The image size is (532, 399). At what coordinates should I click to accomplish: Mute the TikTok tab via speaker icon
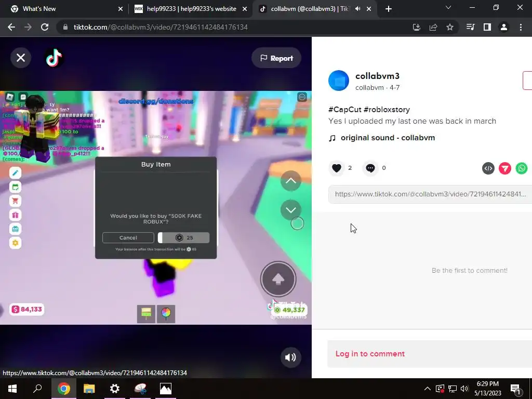pos(357,9)
